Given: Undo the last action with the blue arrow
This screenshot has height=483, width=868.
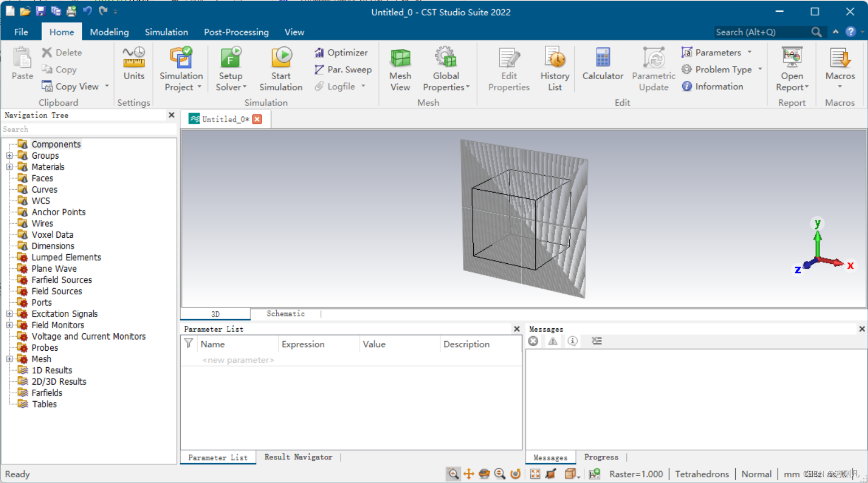Looking at the screenshot, I should (87, 11).
